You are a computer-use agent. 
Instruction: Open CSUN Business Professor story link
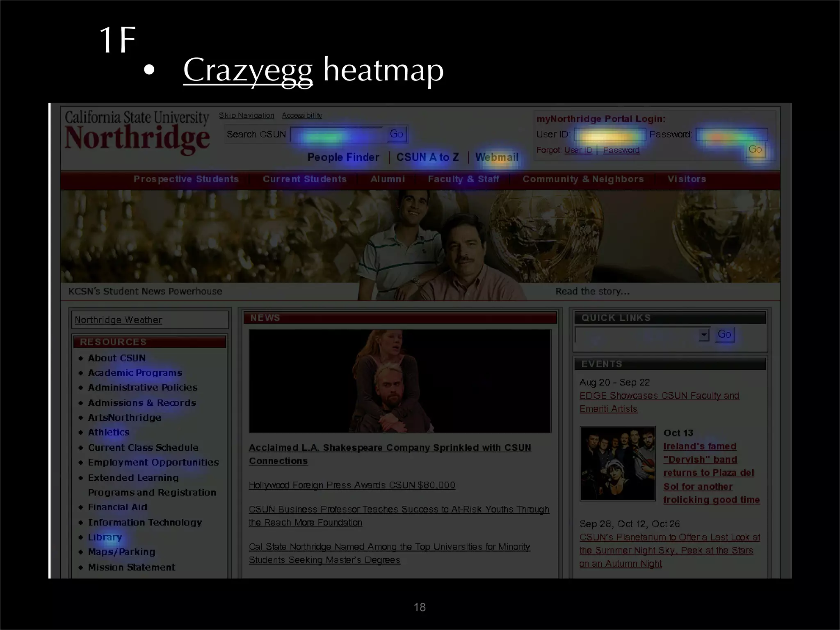coord(399,516)
